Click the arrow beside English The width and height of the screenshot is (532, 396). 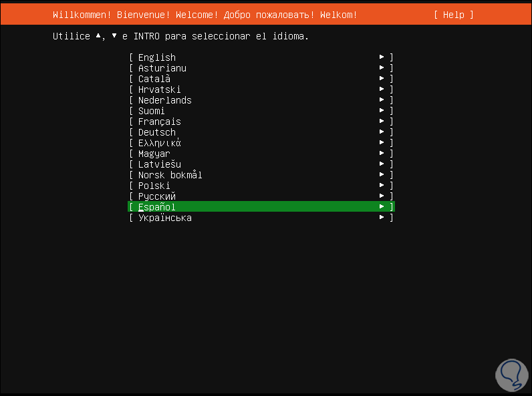382,57
